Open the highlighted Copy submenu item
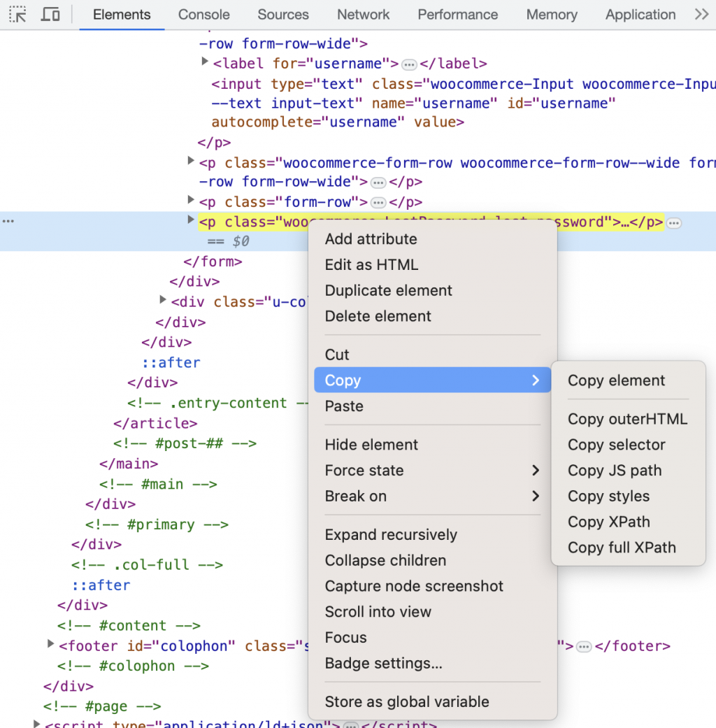 432,380
